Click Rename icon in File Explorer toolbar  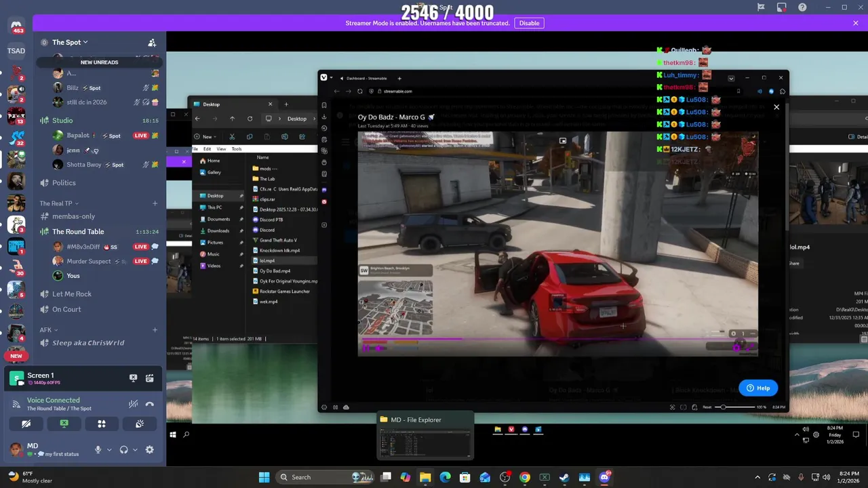(x=284, y=137)
